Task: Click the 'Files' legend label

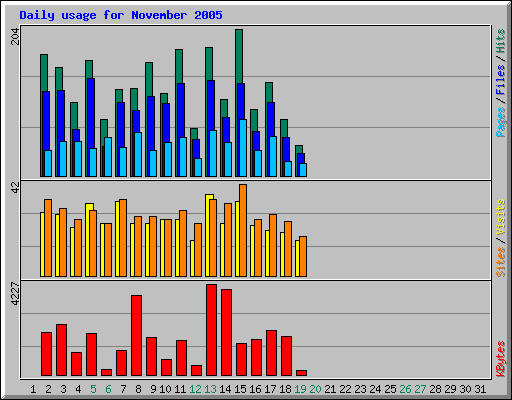Action: (x=500, y=79)
